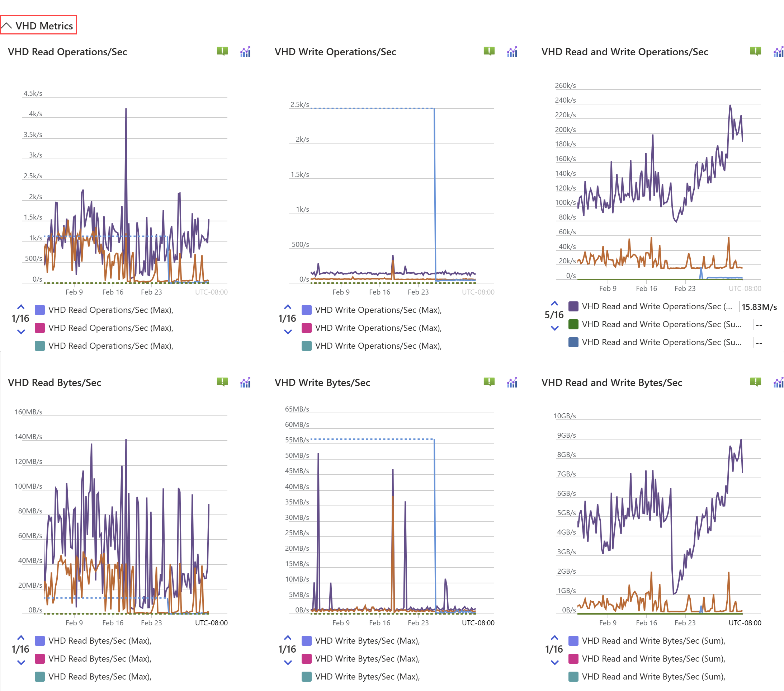
Task: Click alert icon on VHD Write Operations/Sec chart
Action: pyautogui.click(x=489, y=51)
